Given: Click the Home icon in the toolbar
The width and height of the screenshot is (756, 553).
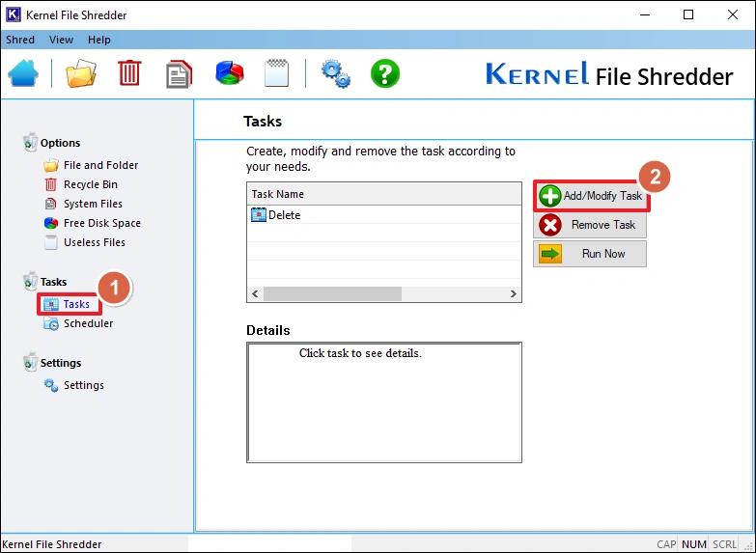Looking at the screenshot, I should click(x=23, y=74).
